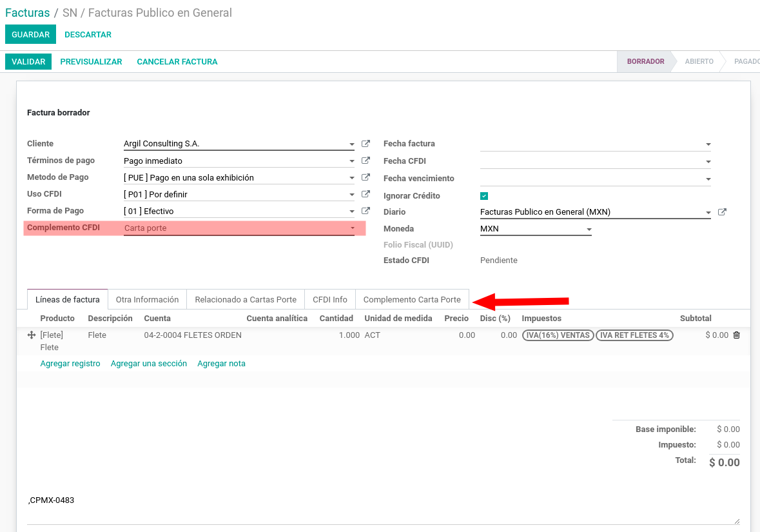Viewport: 760px width, 532px height.
Task: Switch to the Otra Información tab
Action: pos(147,299)
